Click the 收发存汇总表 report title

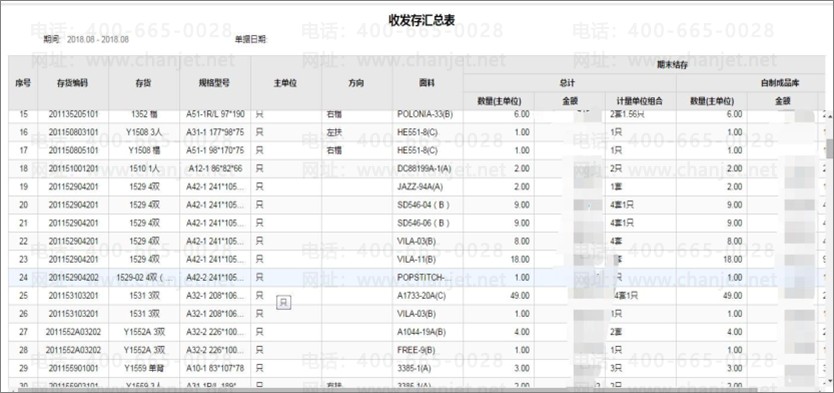[x=421, y=20]
